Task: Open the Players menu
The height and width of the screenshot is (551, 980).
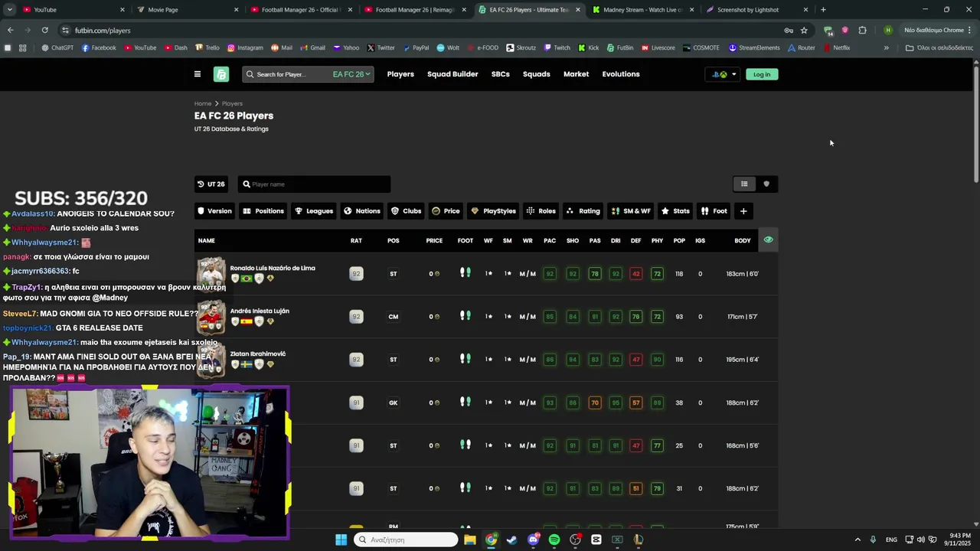Action: 400,74
